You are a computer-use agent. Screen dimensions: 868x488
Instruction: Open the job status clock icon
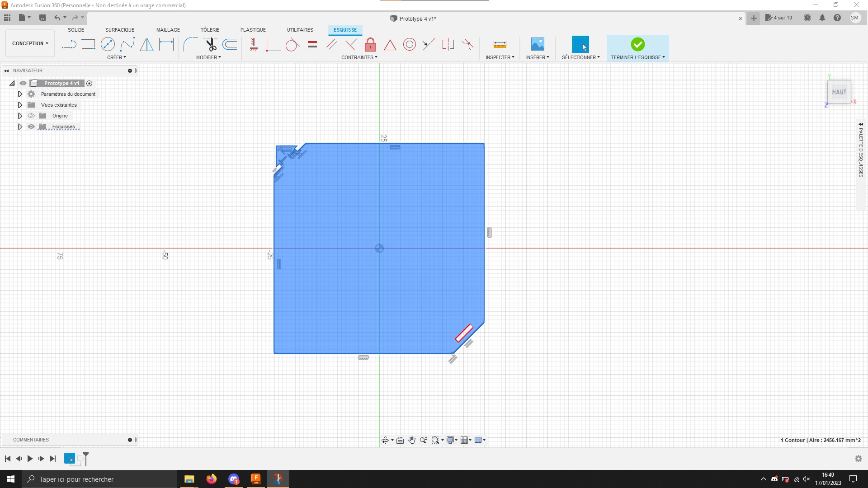tap(807, 18)
